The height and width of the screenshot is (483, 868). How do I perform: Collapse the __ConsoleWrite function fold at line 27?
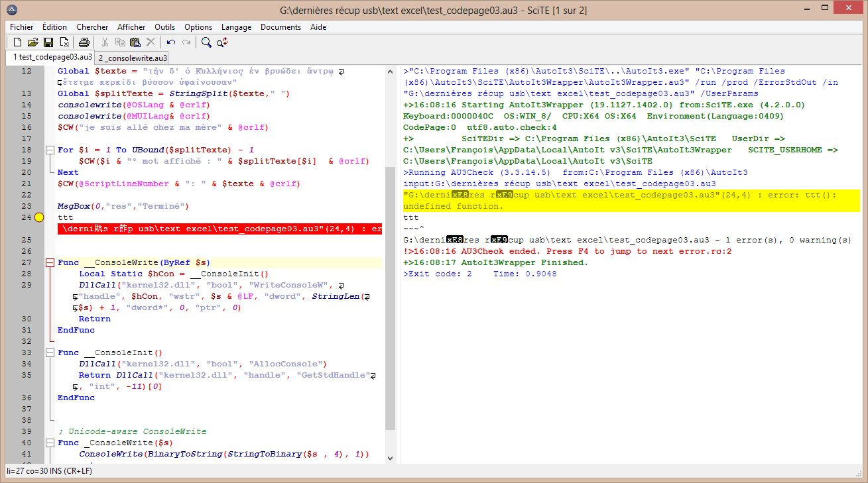[x=50, y=263]
